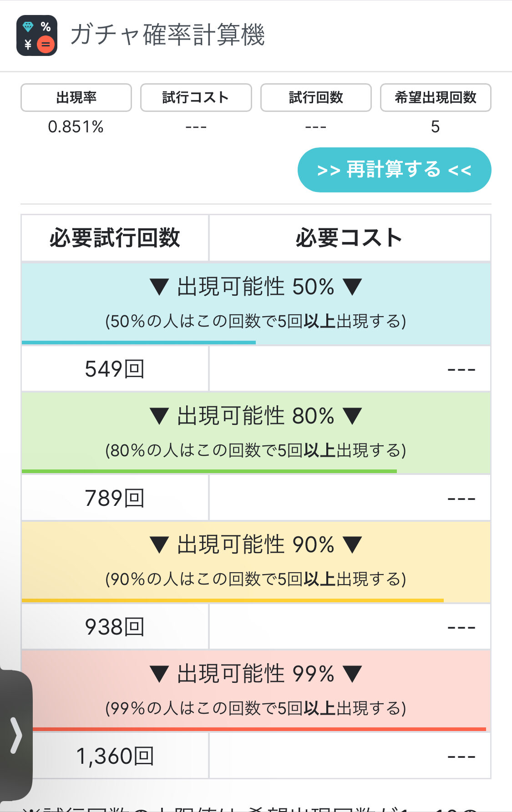This screenshot has width=512, height=812.
Task: Expand the 出現可能性 99% section header
Action: 256,674
